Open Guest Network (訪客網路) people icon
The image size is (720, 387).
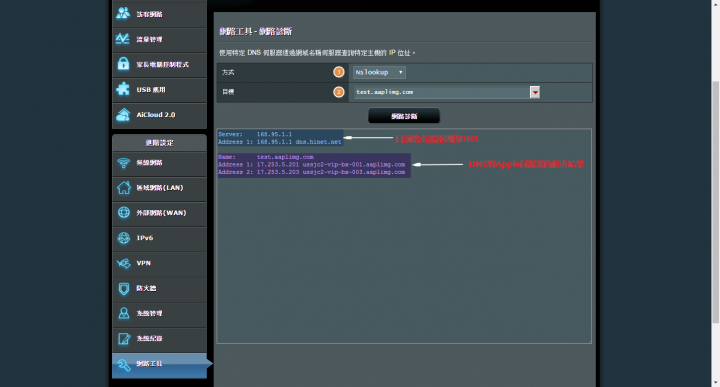pyautogui.click(x=123, y=13)
